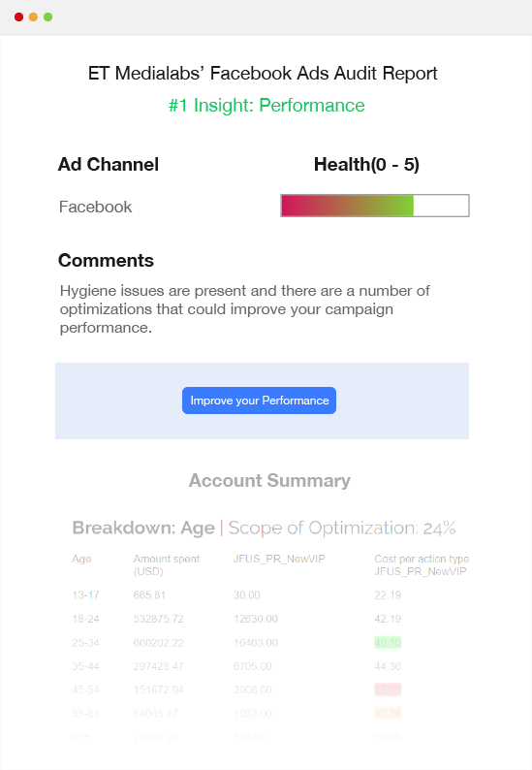
Task: Click the 6705.00 value cell
Action: click(x=253, y=666)
